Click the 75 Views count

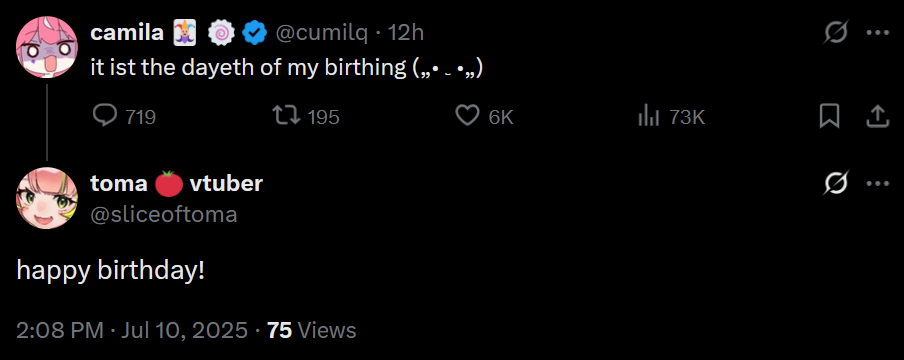(311, 330)
